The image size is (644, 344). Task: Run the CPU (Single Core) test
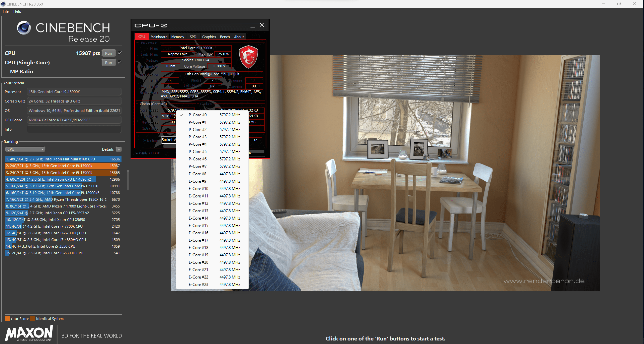coord(108,62)
